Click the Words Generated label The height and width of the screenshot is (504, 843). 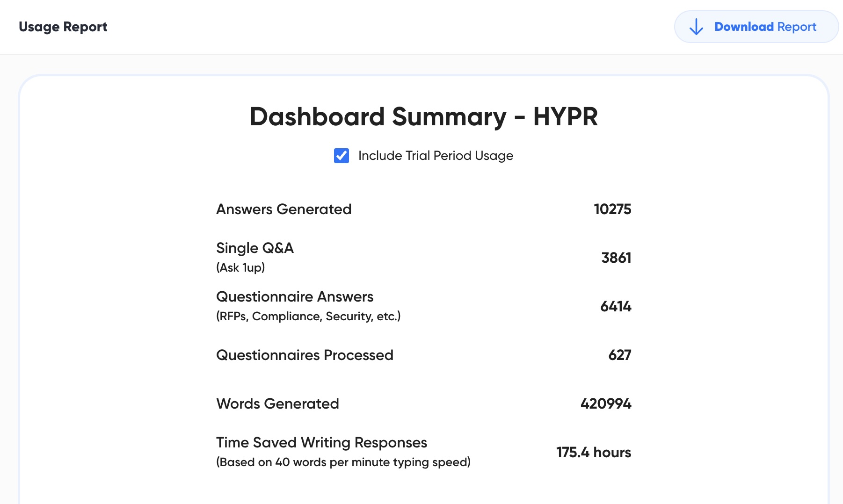[277, 403]
